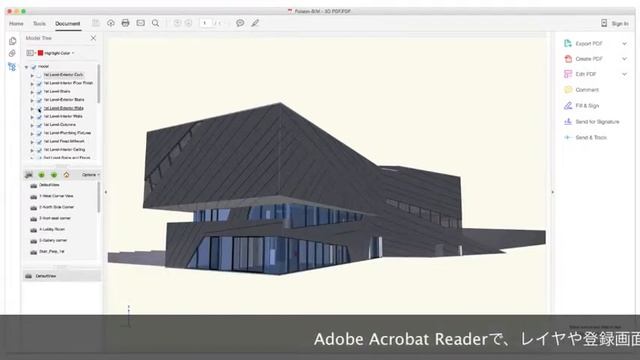Select the 5-Gallery corner view
Image resolution: width=640 pixels, height=360 pixels.
pyautogui.click(x=53, y=240)
